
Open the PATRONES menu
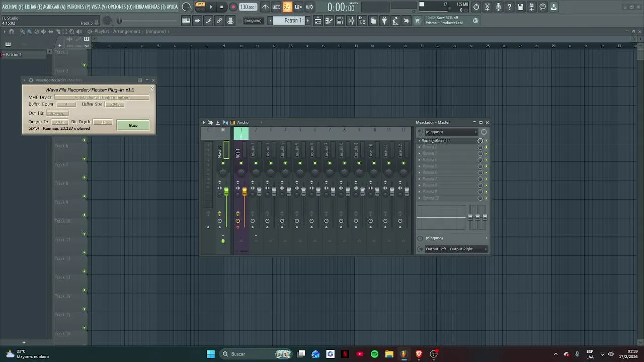[x=78, y=7]
